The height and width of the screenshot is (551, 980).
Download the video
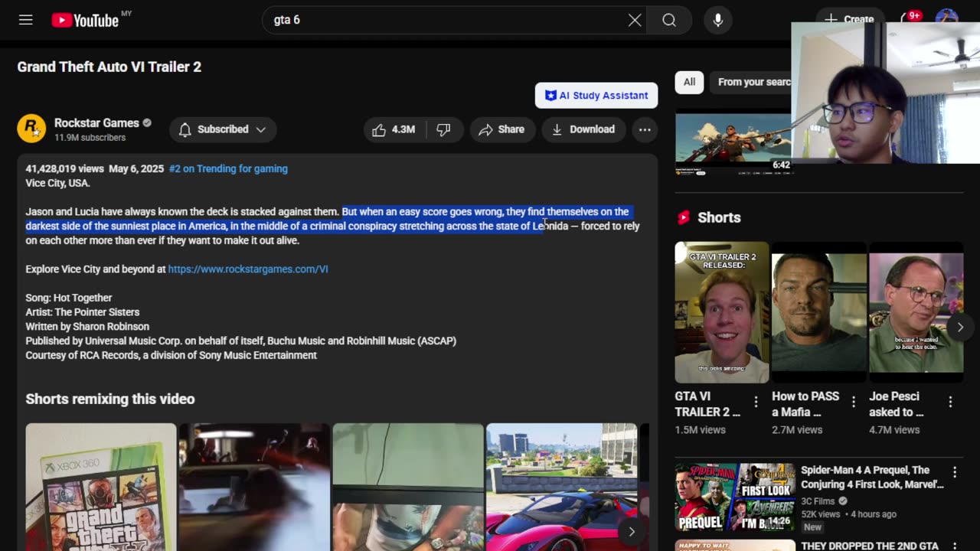pos(583,129)
